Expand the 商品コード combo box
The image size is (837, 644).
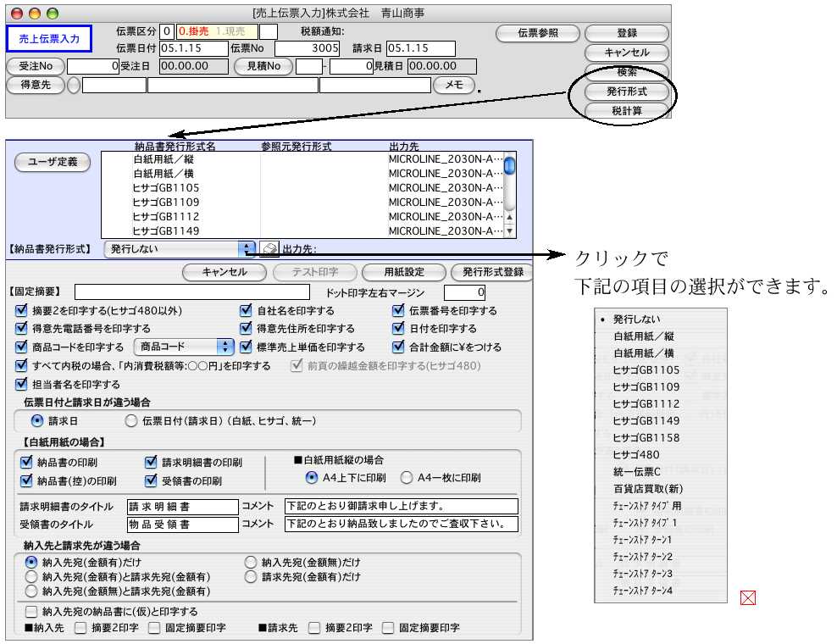[185, 347]
